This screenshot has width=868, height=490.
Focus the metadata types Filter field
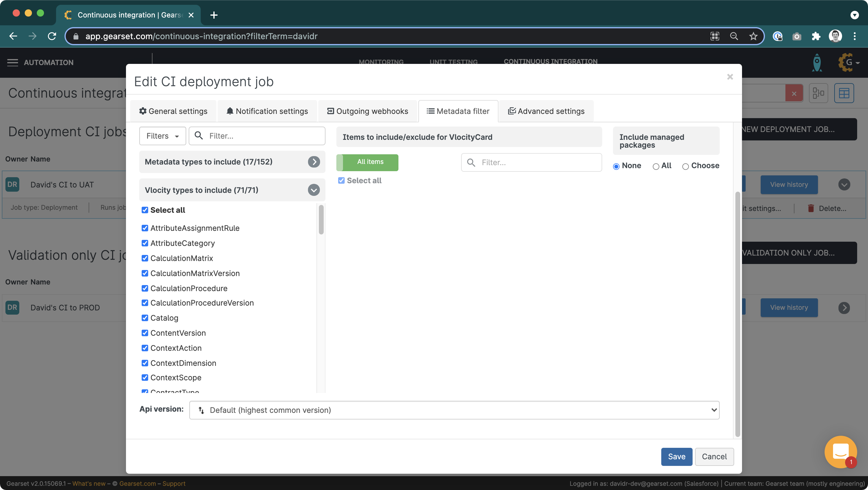[x=257, y=136]
